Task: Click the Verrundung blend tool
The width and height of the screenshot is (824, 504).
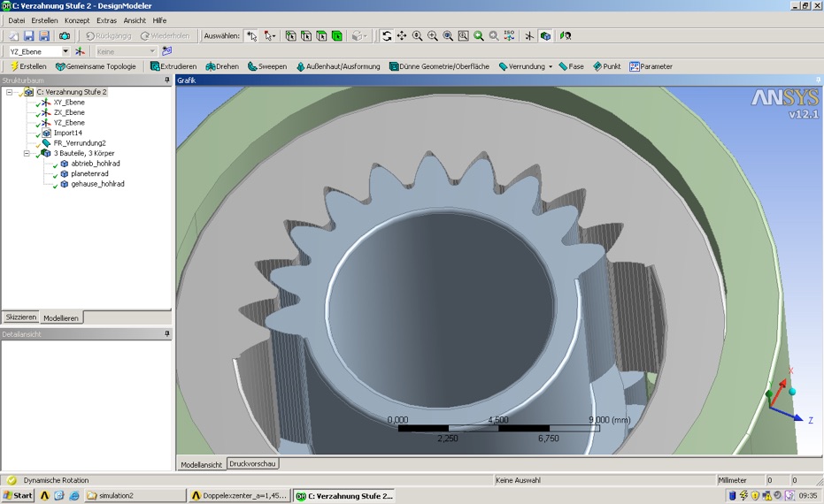Action: pos(522,66)
